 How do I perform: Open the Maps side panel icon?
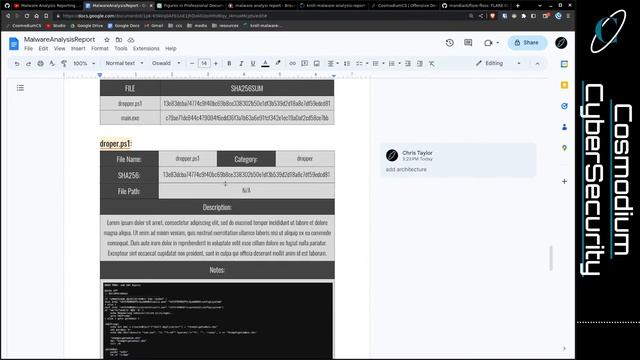tap(564, 148)
